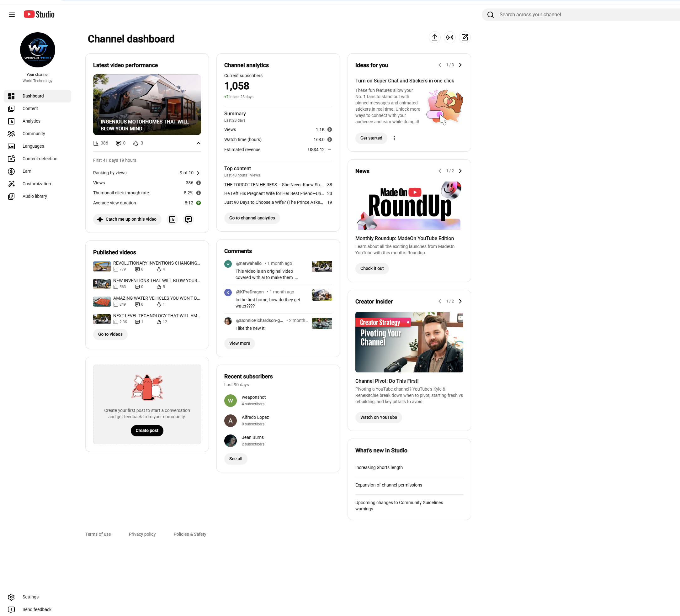This screenshot has width=680, height=616.
Task: Open the hamburger navigation menu
Action: [x=12, y=14]
